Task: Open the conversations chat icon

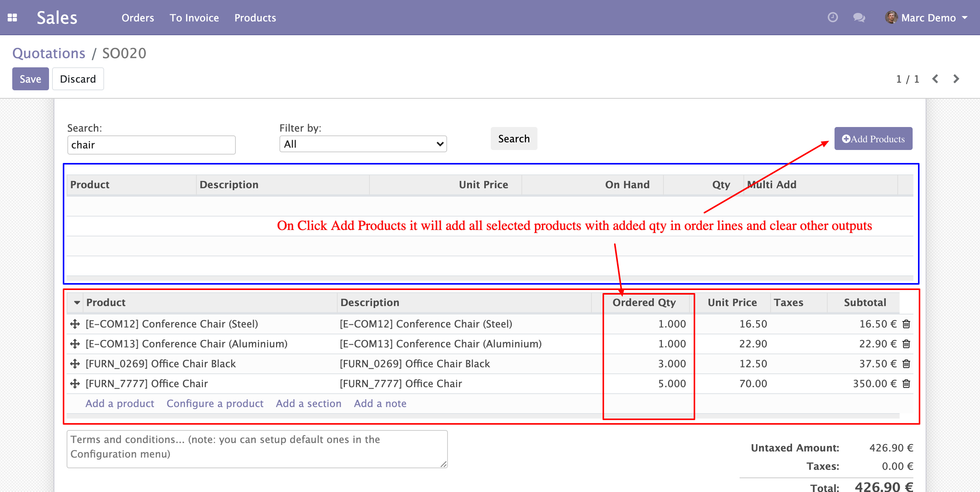Action: 859,18
